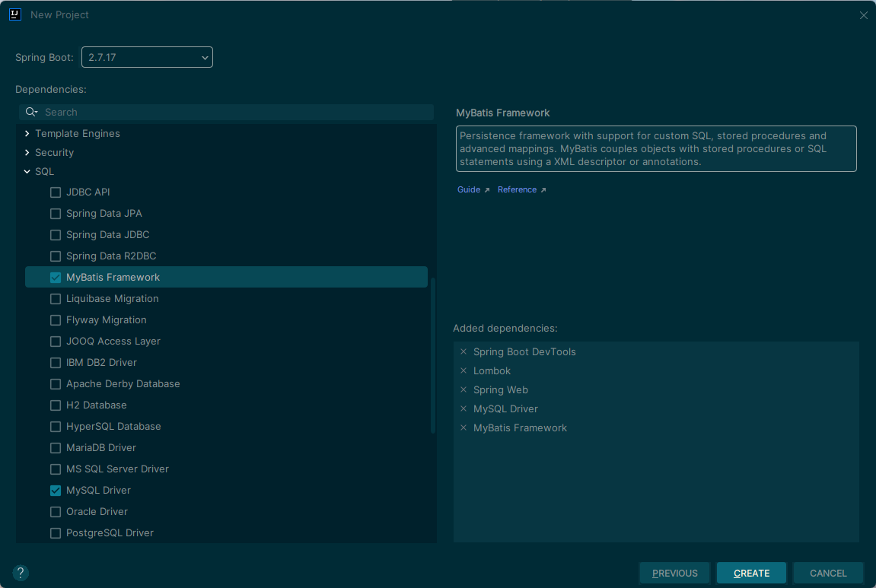
Task: Select the JOOQ Access Layer checkbox
Action: point(56,342)
